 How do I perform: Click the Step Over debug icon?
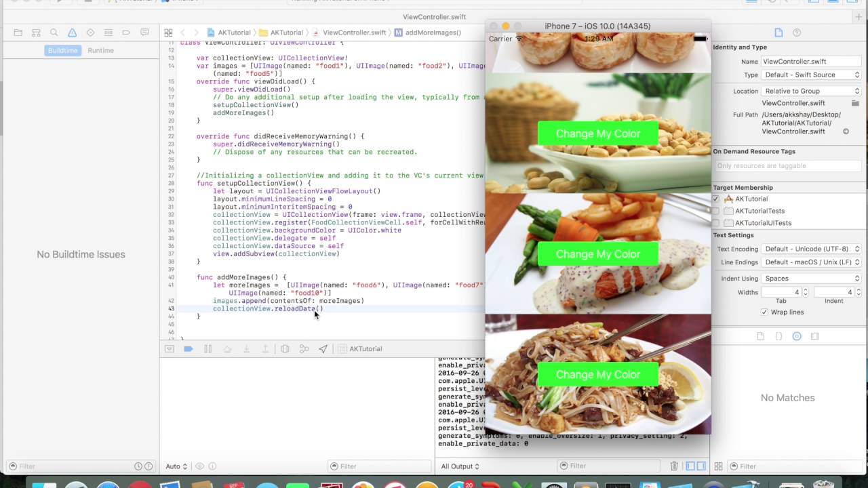coord(227,349)
